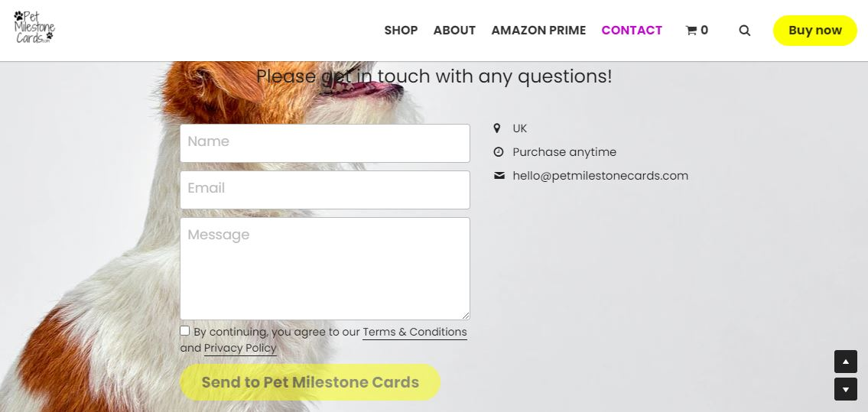
Task: Open the Terms & Conditions link
Action: [x=414, y=332]
